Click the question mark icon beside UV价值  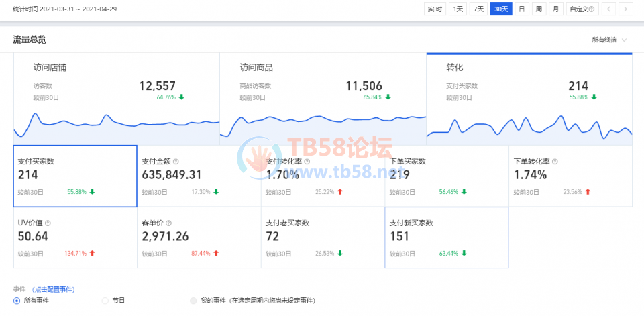pos(48,223)
